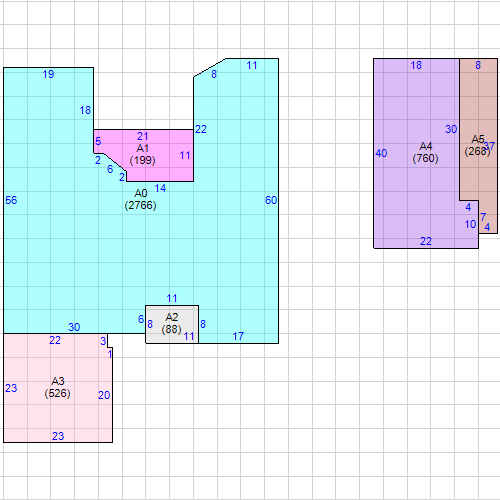Click the 18 dimension on A4's top edge
The width and height of the screenshot is (500, 500).
416,65
